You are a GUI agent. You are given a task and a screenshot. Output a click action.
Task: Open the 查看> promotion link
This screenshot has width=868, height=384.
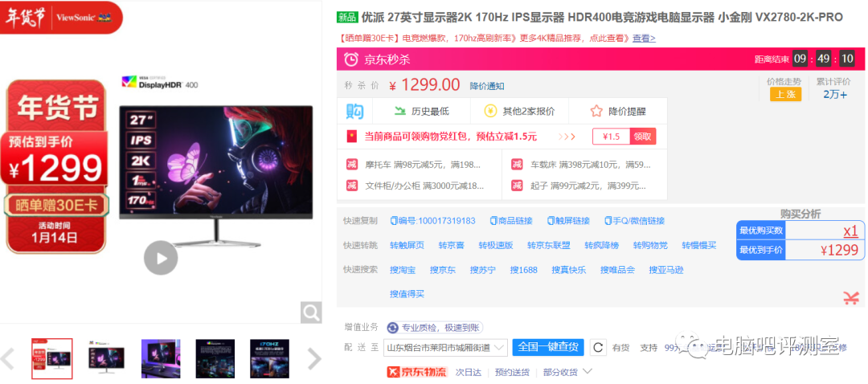[x=644, y=39]
